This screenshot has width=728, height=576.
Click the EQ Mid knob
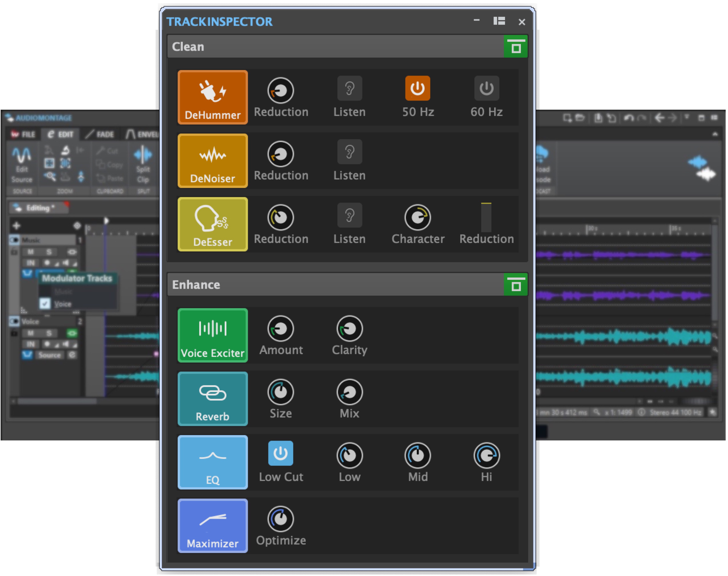[x=418, y=455]
